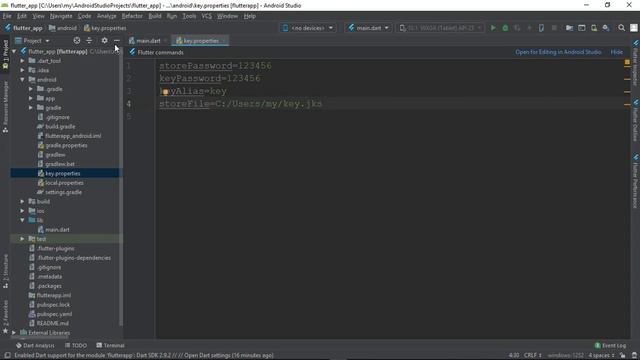The width and height of the screenshot is (640, 360).
Task: Open the Navigate menu
Action: [x=61, y=16]
